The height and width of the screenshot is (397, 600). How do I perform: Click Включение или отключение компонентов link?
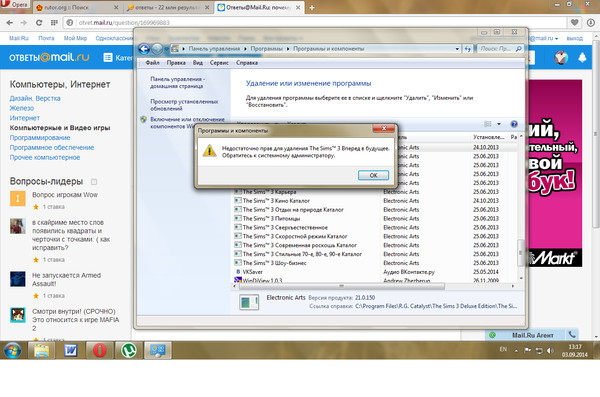pyautogui.click(x=187, y=123)
